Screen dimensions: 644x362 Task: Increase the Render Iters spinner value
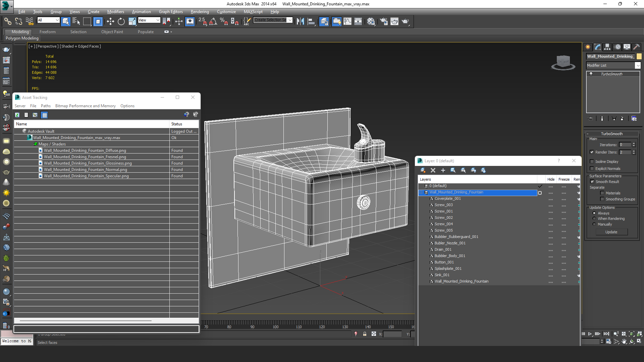(x=634, y=151)
